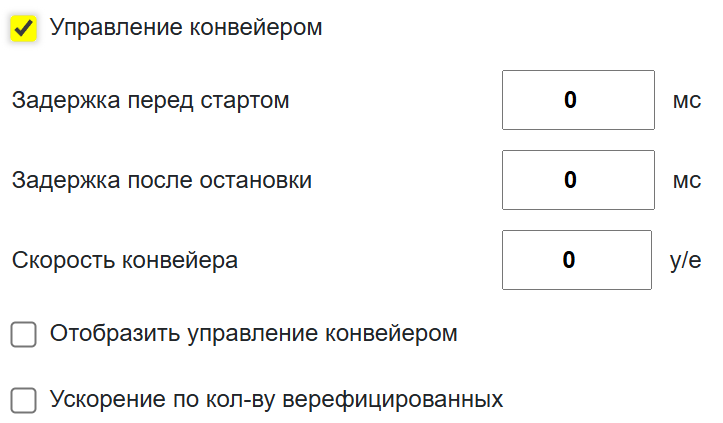
Task: Click the мс unit beside stop delay
Action: (x=686, y=181)
